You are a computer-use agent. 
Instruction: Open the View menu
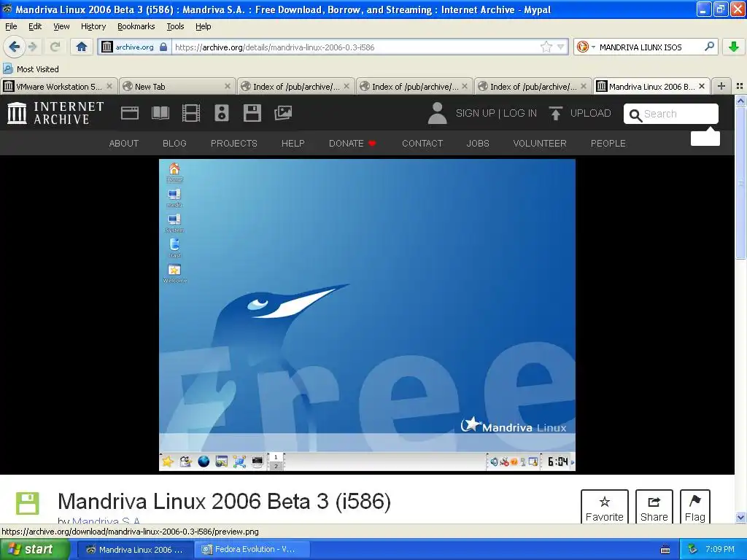[x=61, y=26]
